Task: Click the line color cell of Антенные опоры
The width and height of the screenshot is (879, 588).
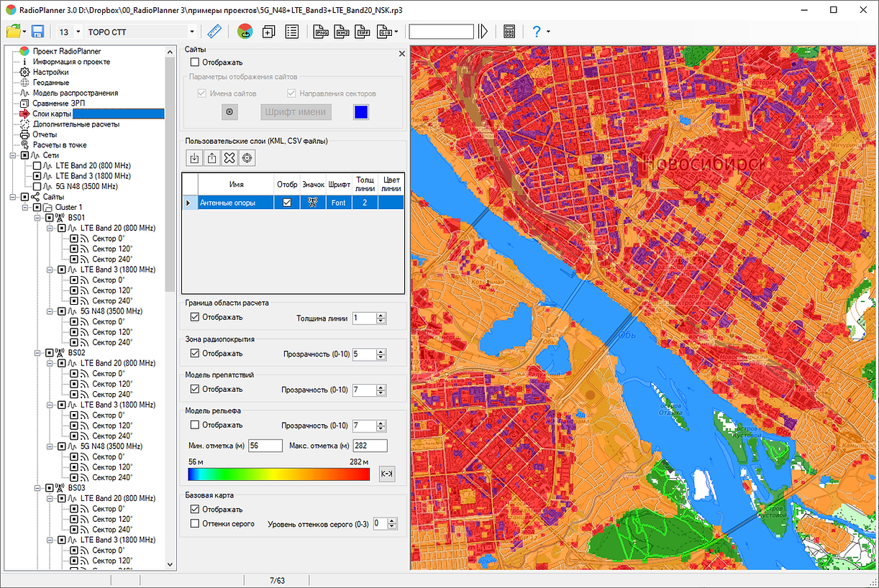Action: point(391,203)
